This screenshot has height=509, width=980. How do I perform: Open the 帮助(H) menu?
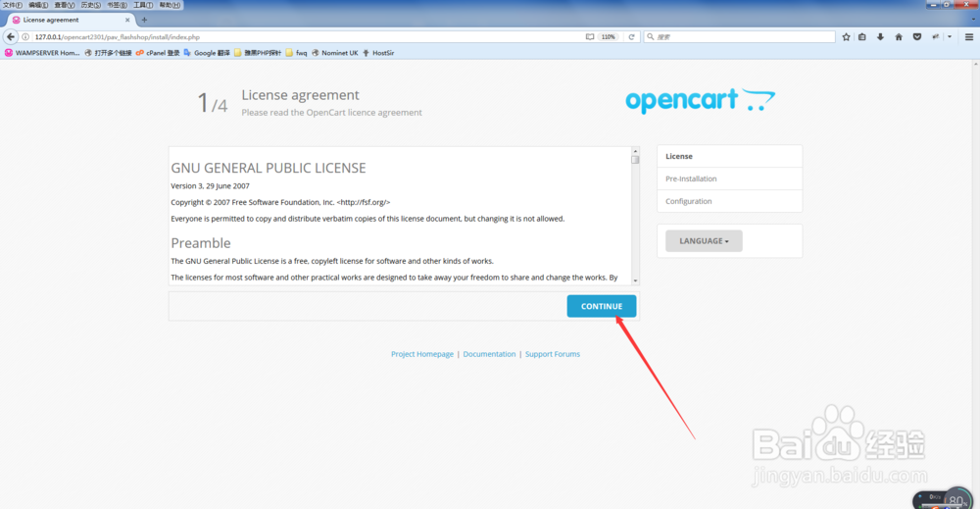click(170, 5)
